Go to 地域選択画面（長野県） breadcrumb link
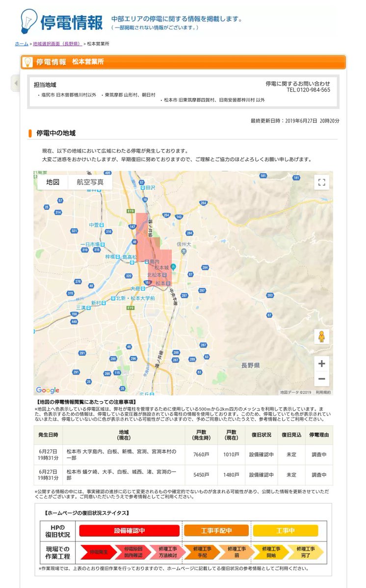The height and width of the screenshot is (588, 366). point(57,44)
